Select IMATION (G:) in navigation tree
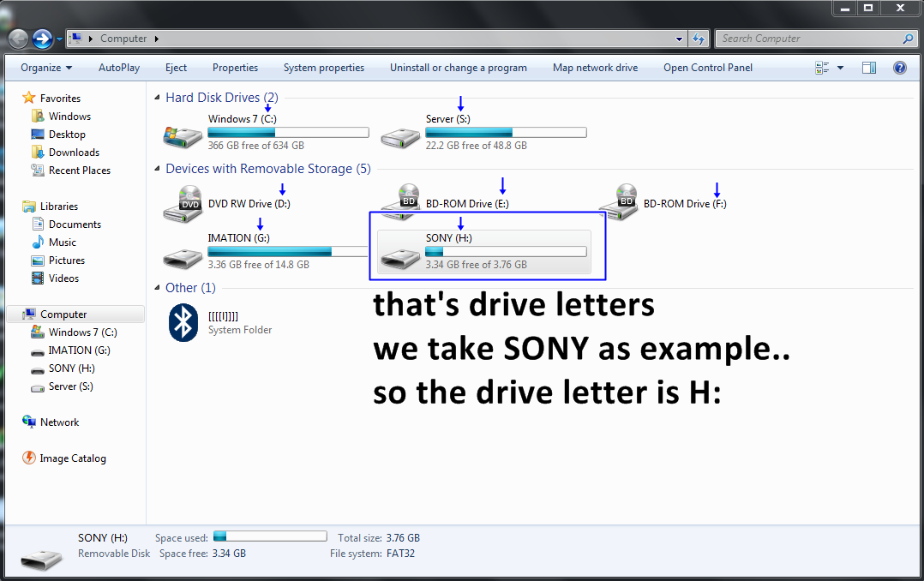The image size is (924, 581). [79, 350]
